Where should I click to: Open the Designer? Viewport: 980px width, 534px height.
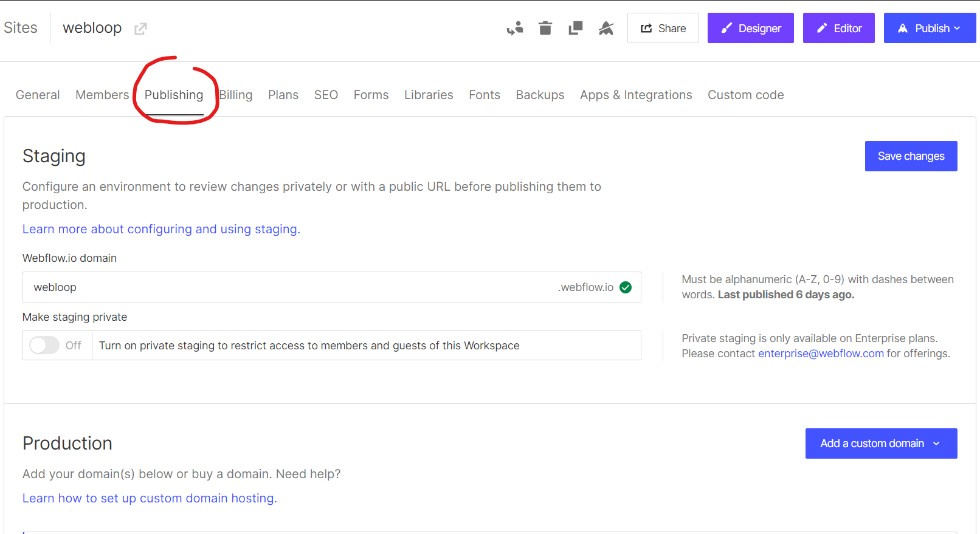(750, 28)
